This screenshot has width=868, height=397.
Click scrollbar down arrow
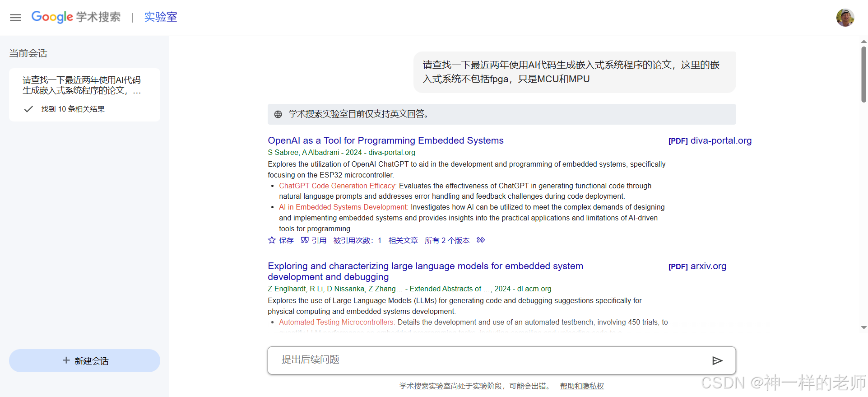pos(863,328)
